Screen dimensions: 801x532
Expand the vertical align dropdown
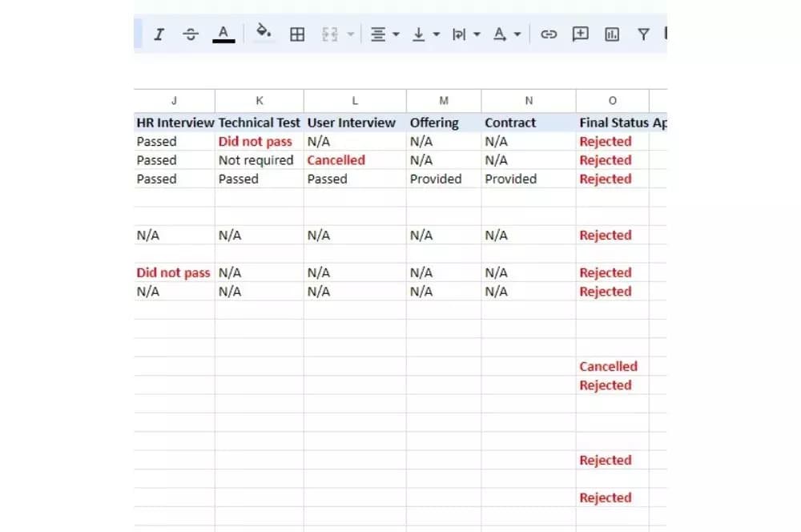(x=425, y=34)
